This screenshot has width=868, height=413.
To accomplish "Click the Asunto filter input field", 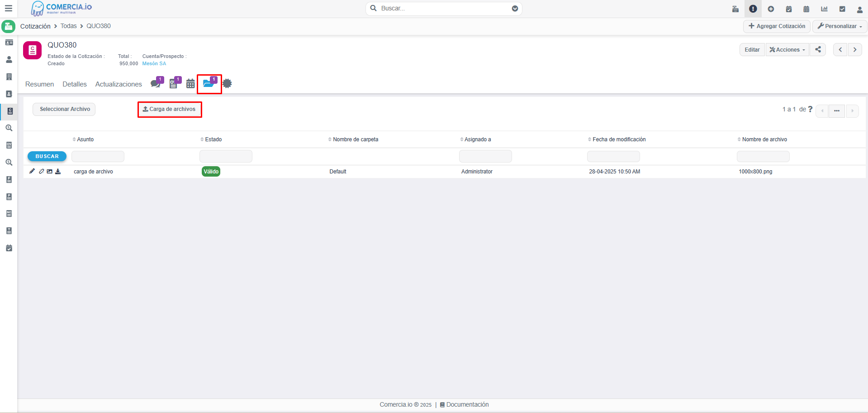I will (98, 156).
